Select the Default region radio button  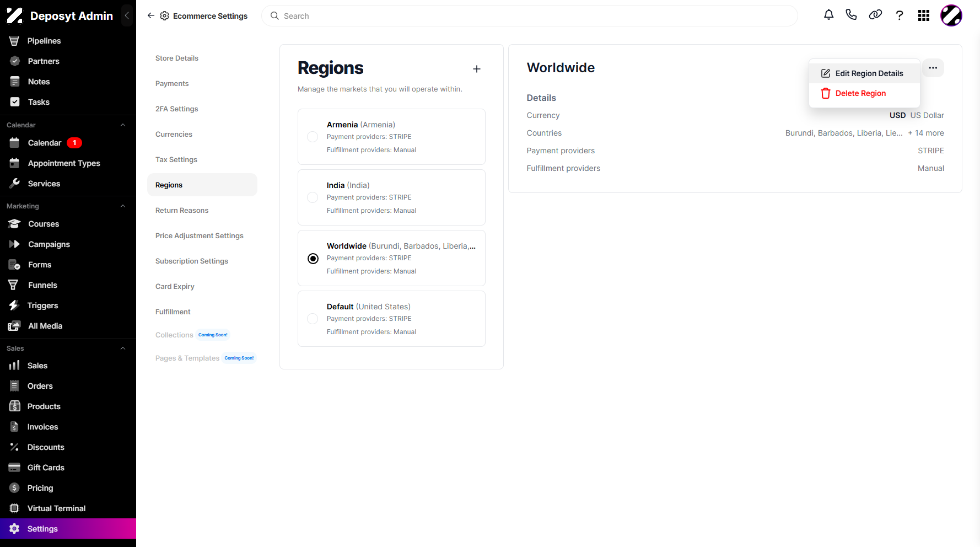coord(313,319)
